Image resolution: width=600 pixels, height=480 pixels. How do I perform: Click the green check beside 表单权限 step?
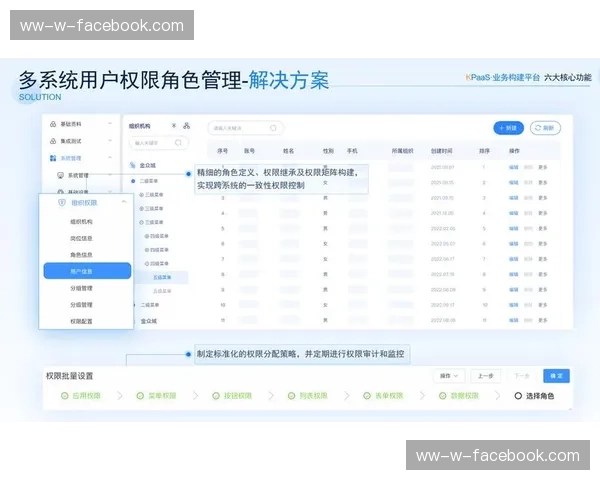pyautogui.click(x=367, y=396)
